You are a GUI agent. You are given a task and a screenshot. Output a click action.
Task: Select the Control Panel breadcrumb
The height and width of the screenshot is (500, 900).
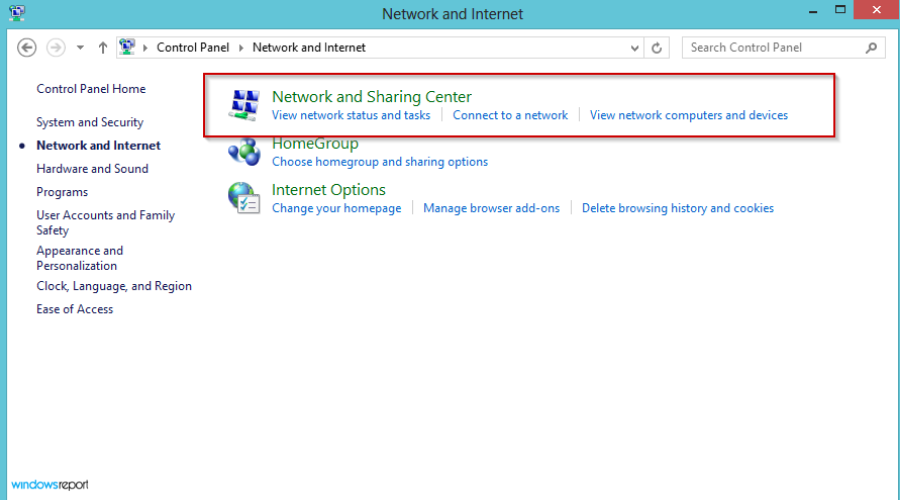(193, 48)
